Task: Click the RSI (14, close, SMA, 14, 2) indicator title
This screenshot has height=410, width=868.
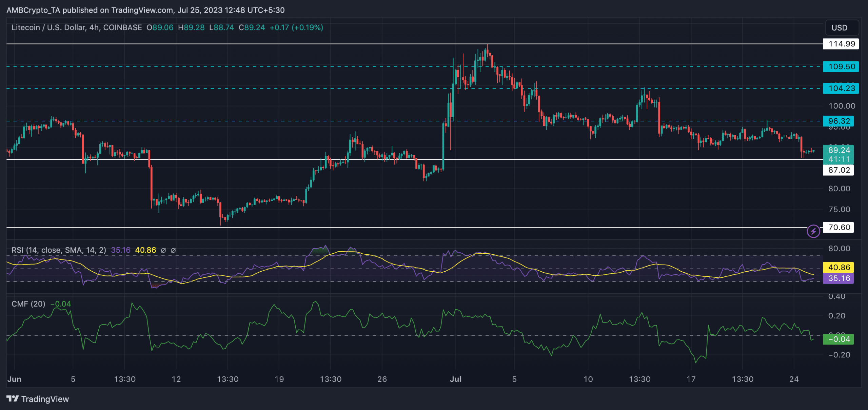Action: (59, 250)
